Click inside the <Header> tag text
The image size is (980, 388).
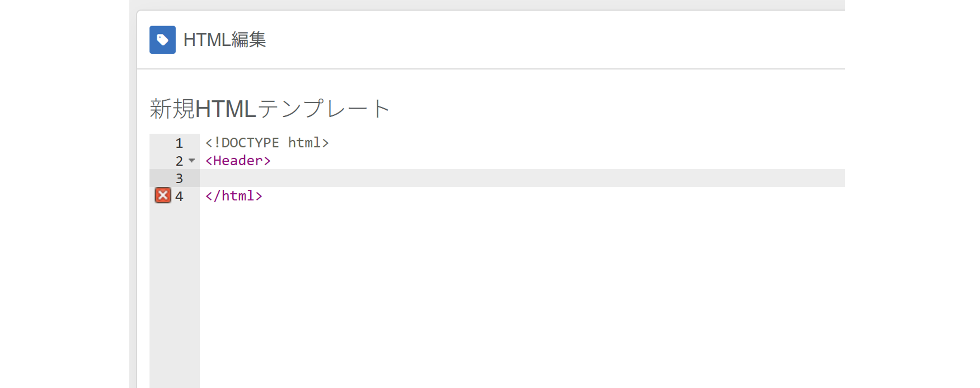238,161
